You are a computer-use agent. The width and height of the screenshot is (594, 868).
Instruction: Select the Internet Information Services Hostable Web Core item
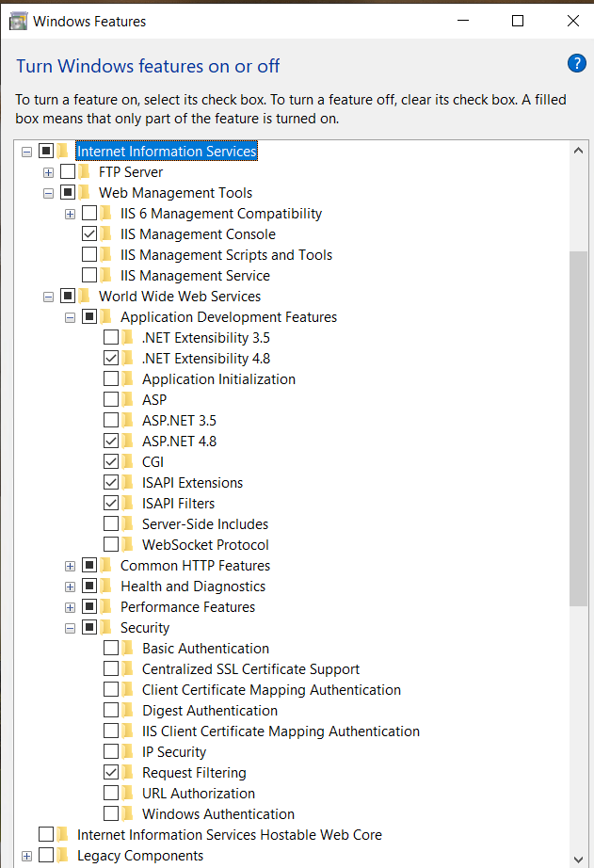click(229, 834)
